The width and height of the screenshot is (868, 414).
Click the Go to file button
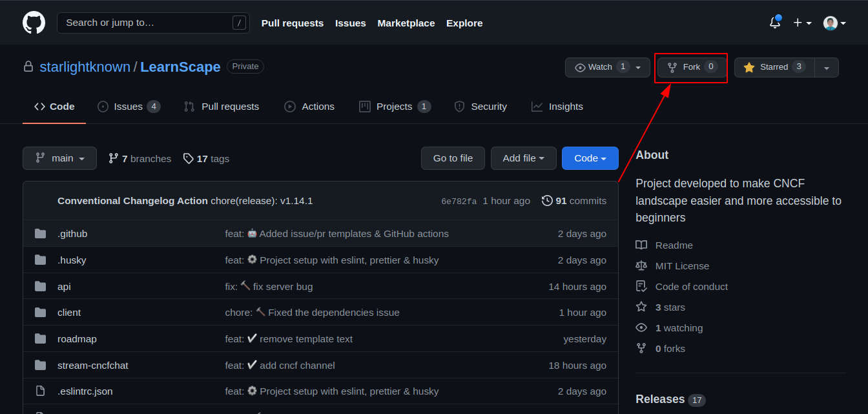453,158
